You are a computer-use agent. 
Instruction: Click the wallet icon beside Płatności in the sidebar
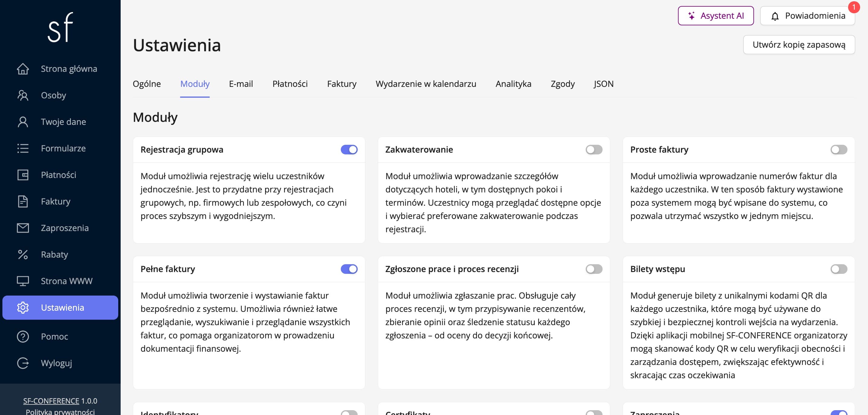coord(23,175)
